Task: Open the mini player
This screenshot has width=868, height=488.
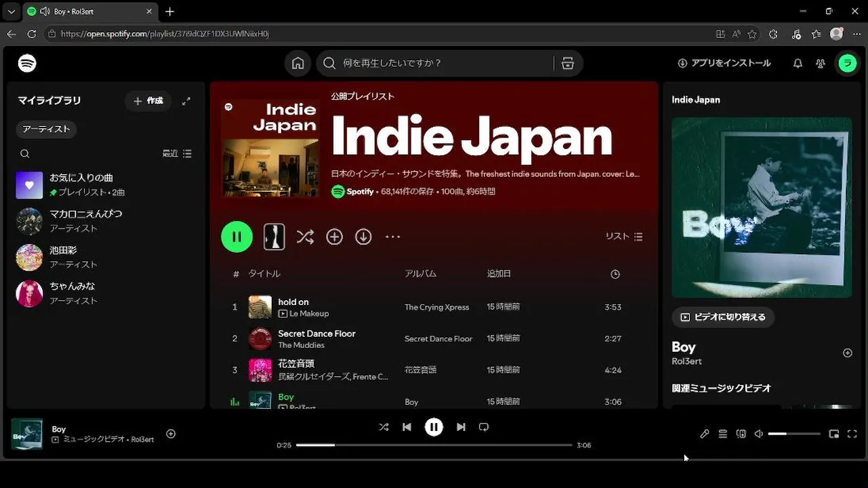Action: point(834,434)
